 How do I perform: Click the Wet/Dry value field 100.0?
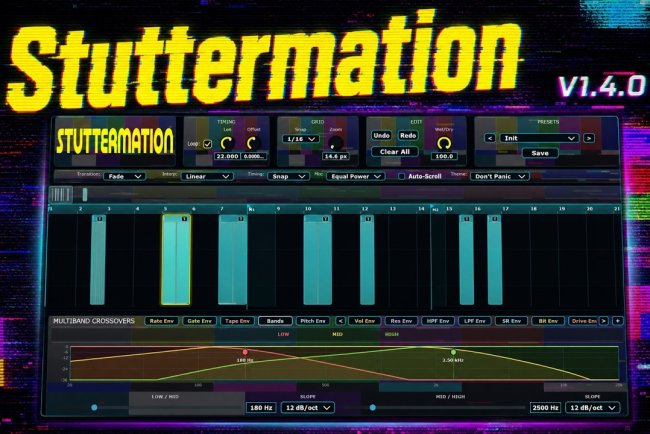click(x=444, y=156)
